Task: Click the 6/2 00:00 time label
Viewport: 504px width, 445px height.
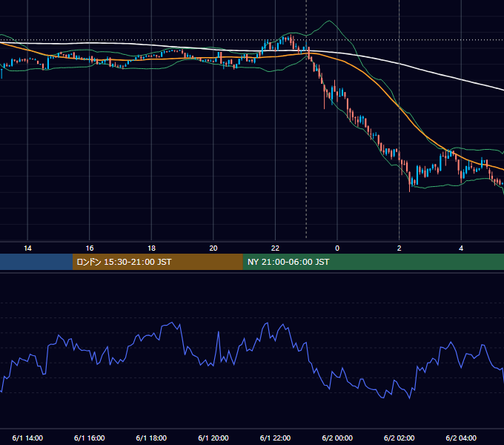Action: pos(337,438)
